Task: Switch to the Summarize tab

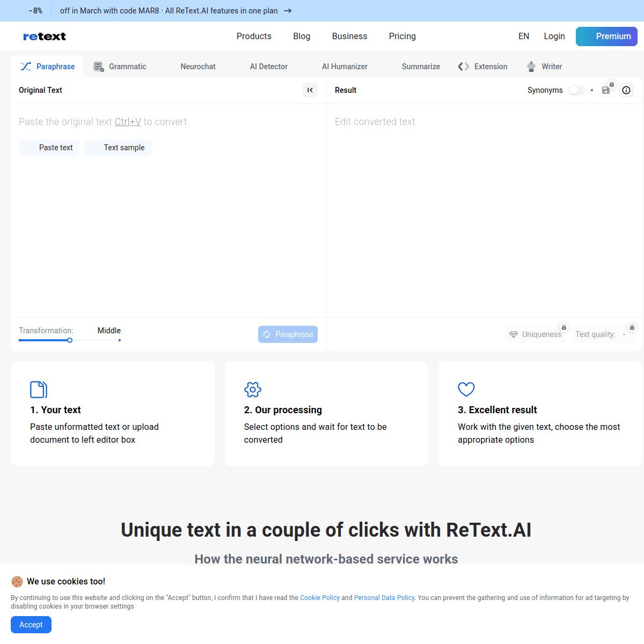Action: click(x=421, y=67)
